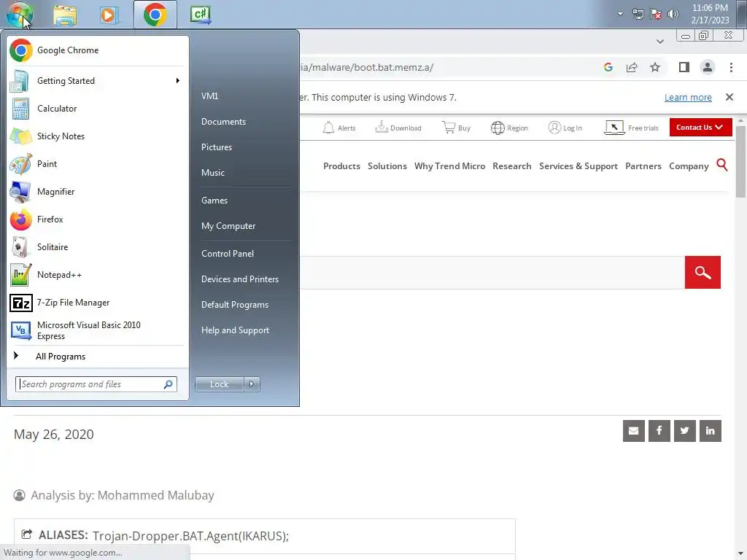Open Control Panel
The image size is (747, 560).
tap(228, 254)
